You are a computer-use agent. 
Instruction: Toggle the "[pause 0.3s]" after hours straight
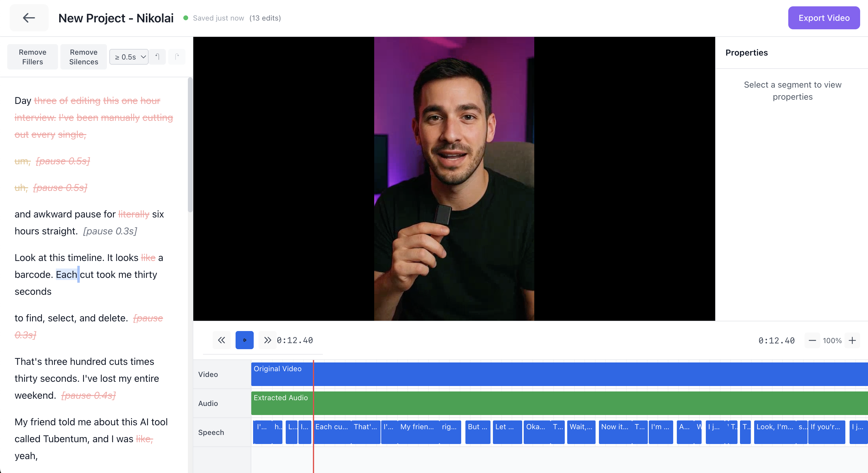tap(110, 231)
